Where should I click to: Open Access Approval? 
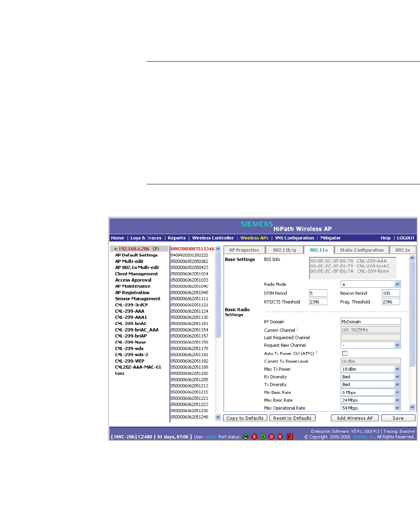point(133,280)
